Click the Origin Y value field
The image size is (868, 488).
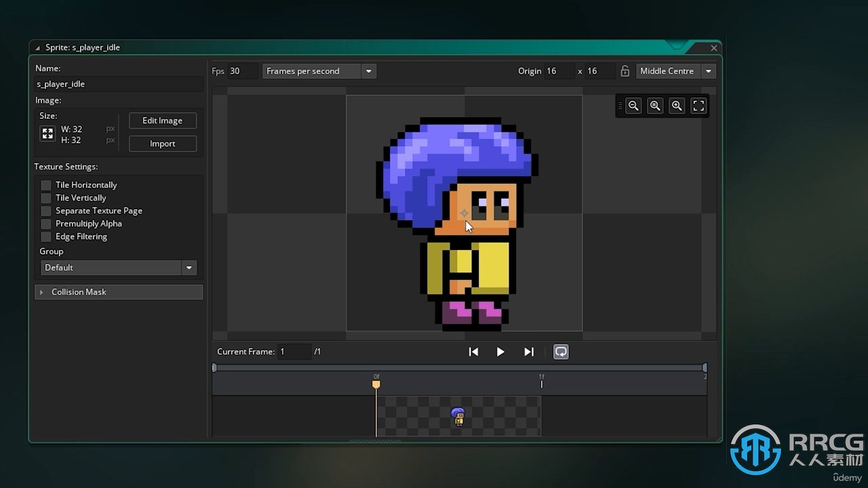pos(600,71)
